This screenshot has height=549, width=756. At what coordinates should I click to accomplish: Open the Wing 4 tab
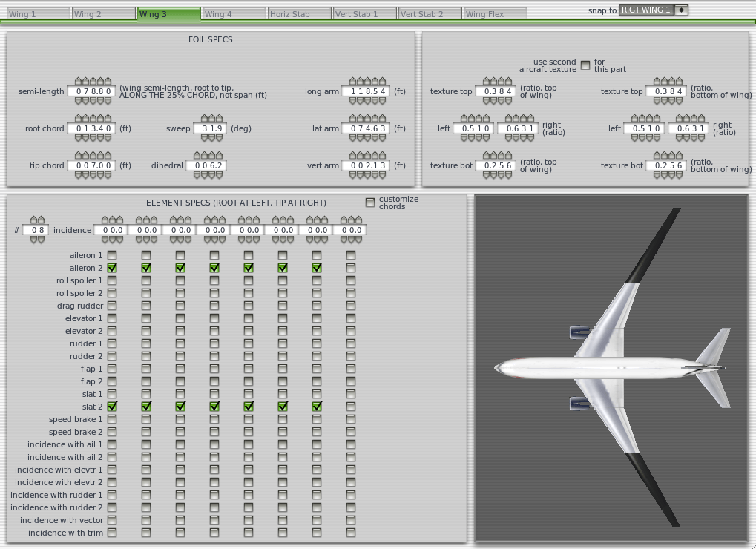tap(234, 14)
